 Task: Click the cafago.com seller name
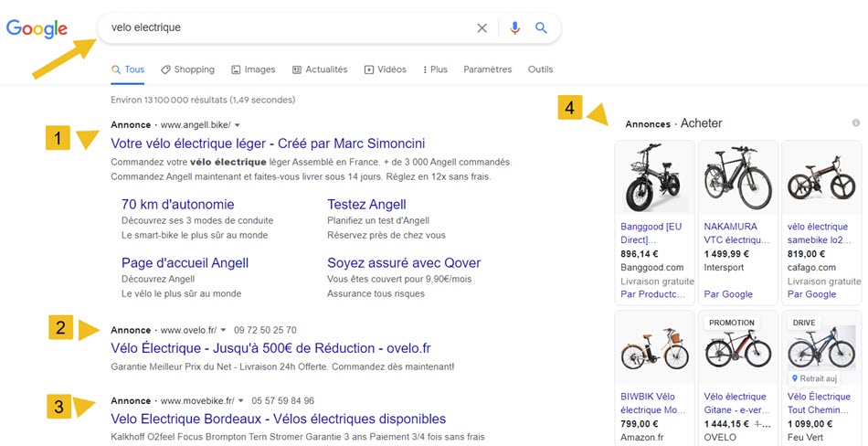810,268
